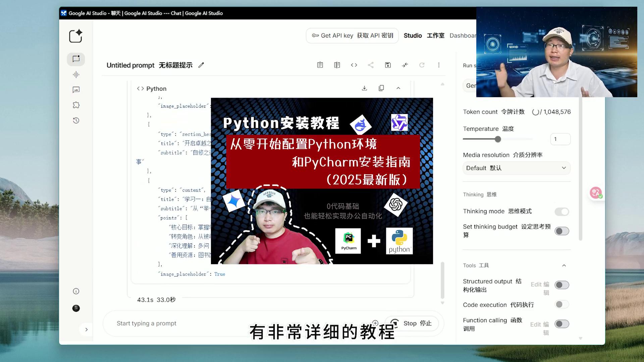Enable Thinking mode 思维模式
This screenshot has width=644, height=362.
(x=562, y=212)
